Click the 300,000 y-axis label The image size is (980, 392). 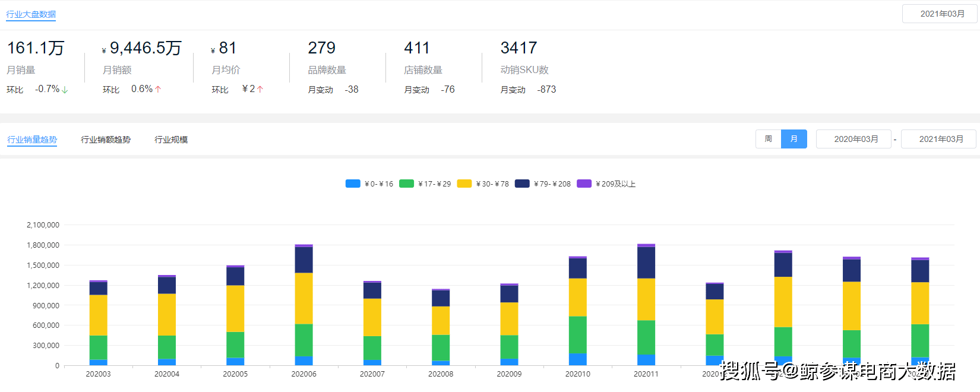point(46,346)
